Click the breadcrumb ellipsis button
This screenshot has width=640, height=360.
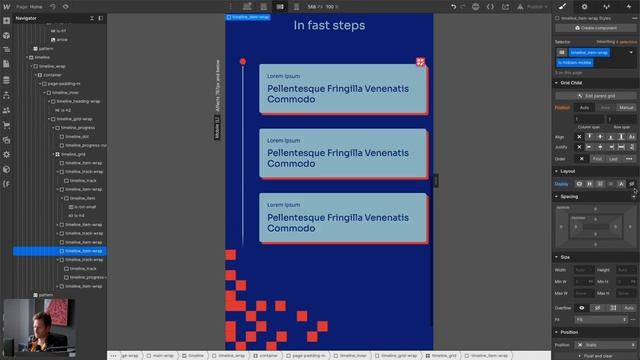tap(113, 356)
